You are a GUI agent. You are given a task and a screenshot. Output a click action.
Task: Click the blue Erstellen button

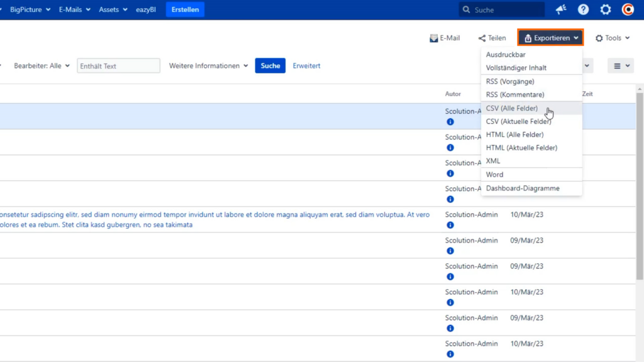(184, 9)
